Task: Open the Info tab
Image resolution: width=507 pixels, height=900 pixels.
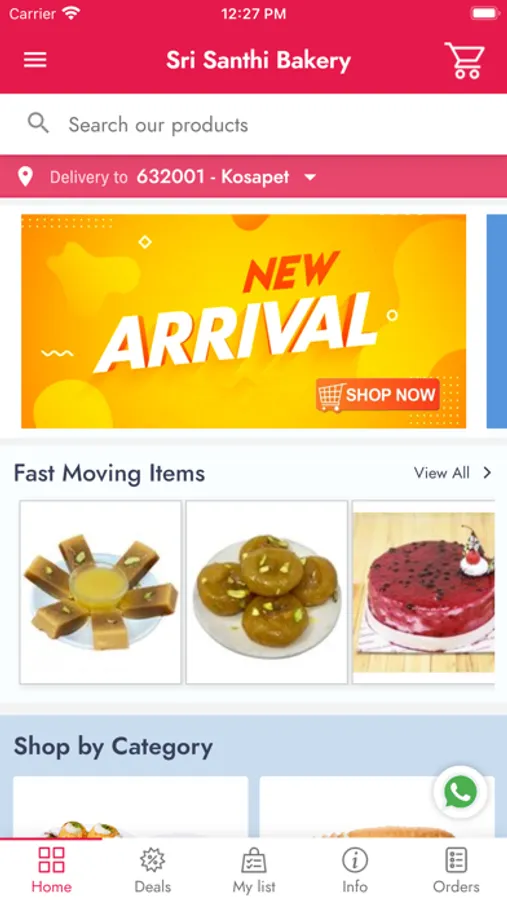Action: 355,870
